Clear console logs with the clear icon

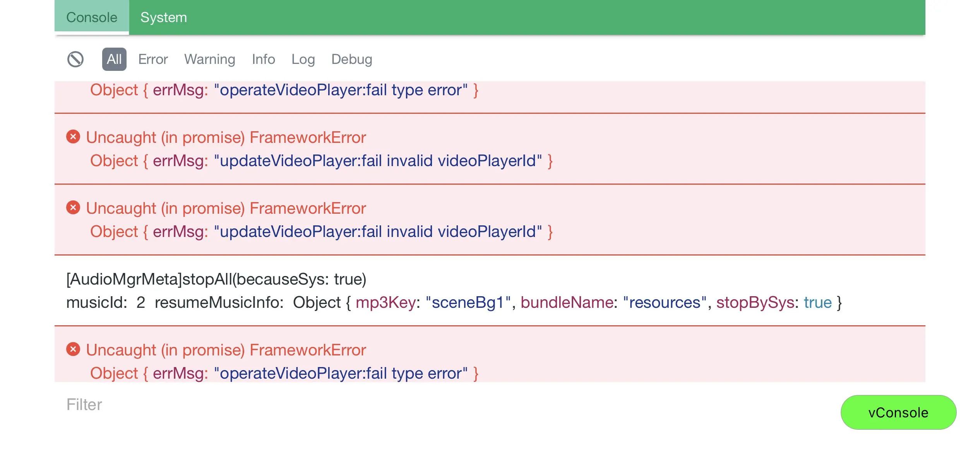(x=75, y=59)
